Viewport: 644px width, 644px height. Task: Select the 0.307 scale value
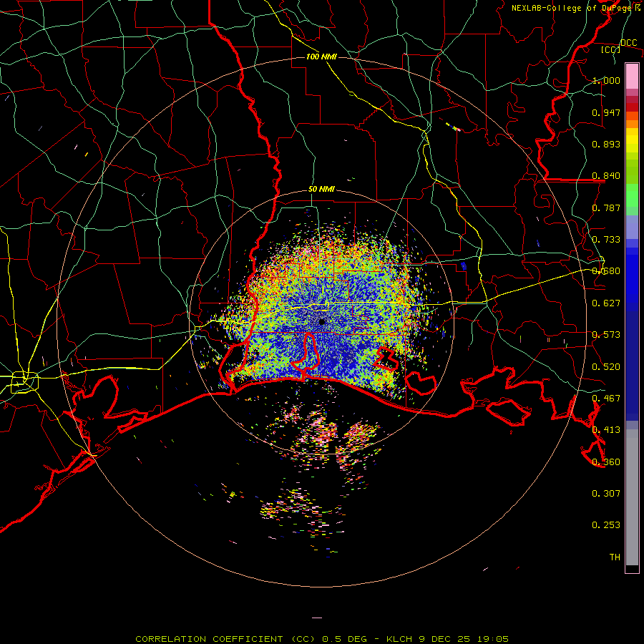pyautogui.click(x=606, y=494)
